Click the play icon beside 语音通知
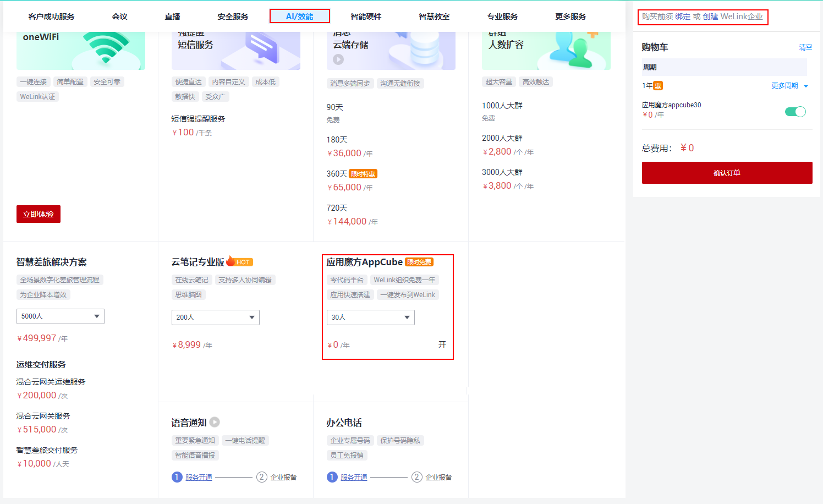 point(215,422)
